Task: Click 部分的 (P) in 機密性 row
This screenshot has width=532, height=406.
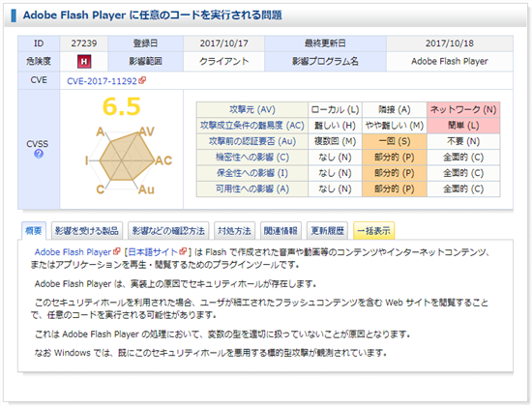Action: click(x=395, y=158)
